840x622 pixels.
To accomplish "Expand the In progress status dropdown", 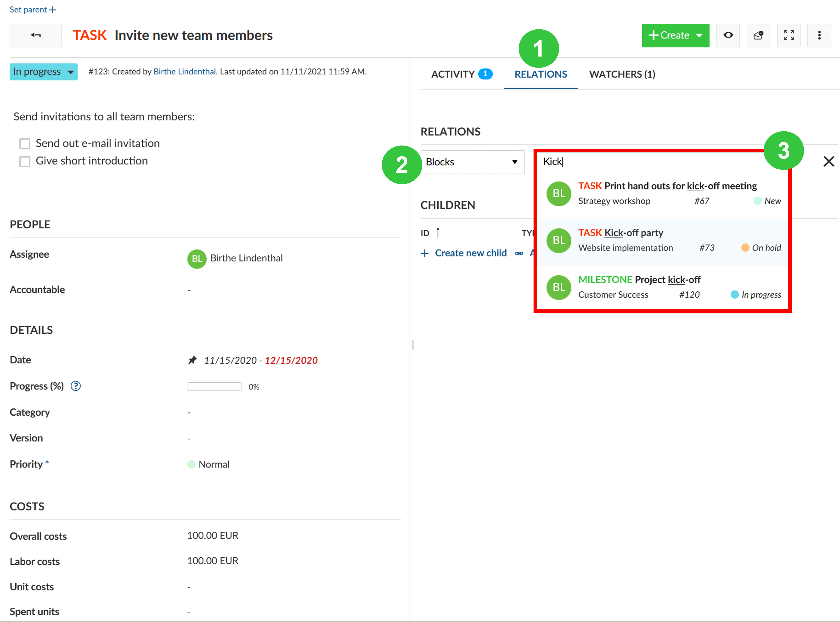I will pos(43,72).
